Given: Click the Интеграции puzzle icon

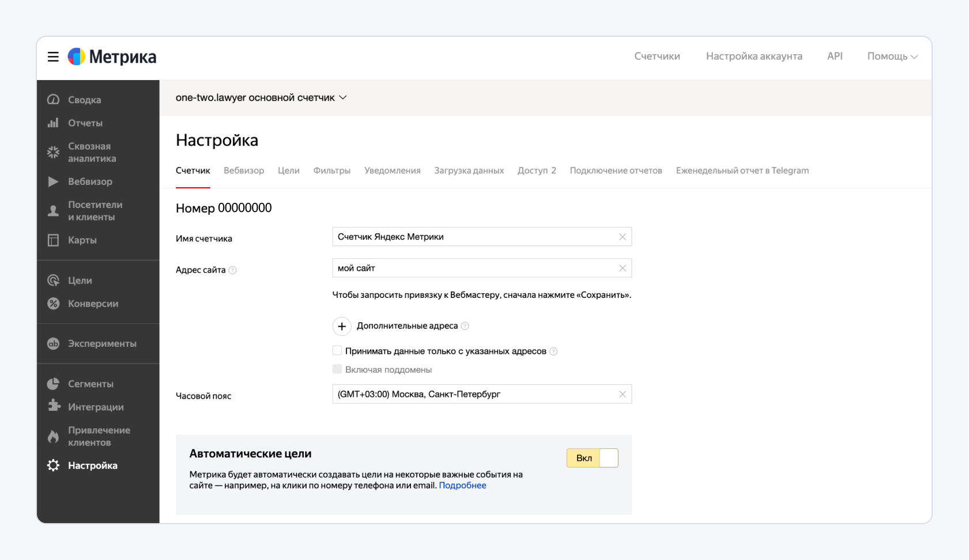Looking at the screenshot, I should click(54, 406).
